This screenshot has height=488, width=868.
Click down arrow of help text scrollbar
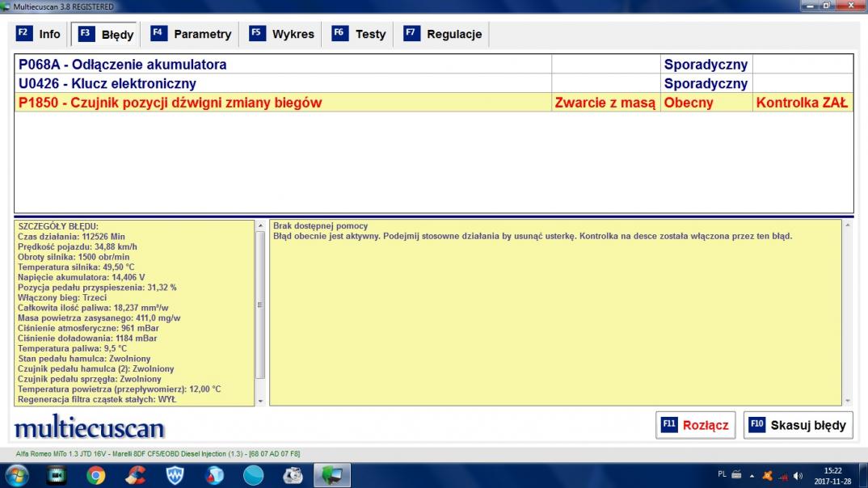click(848, 401)
